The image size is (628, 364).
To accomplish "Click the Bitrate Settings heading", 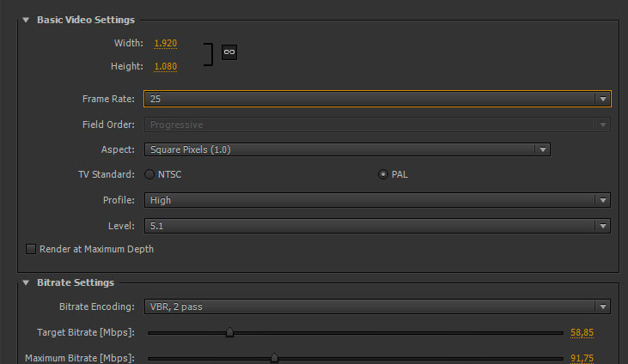I will (76, 282).
